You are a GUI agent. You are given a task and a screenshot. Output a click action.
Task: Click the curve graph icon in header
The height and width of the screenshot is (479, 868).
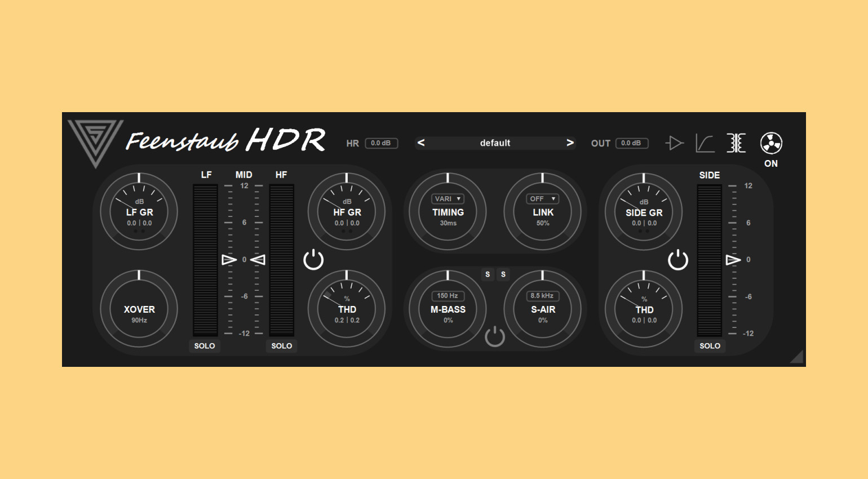pyautogui.click(x=705, y=143)
